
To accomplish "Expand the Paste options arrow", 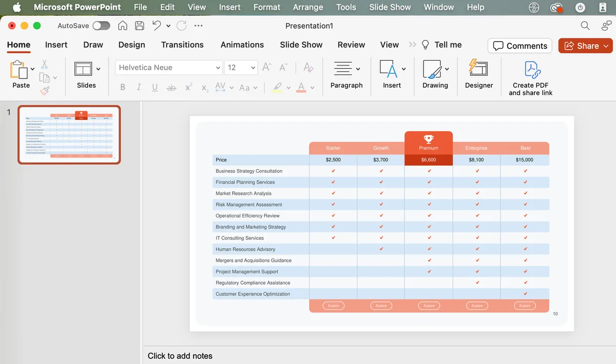I will pos(32,69).
